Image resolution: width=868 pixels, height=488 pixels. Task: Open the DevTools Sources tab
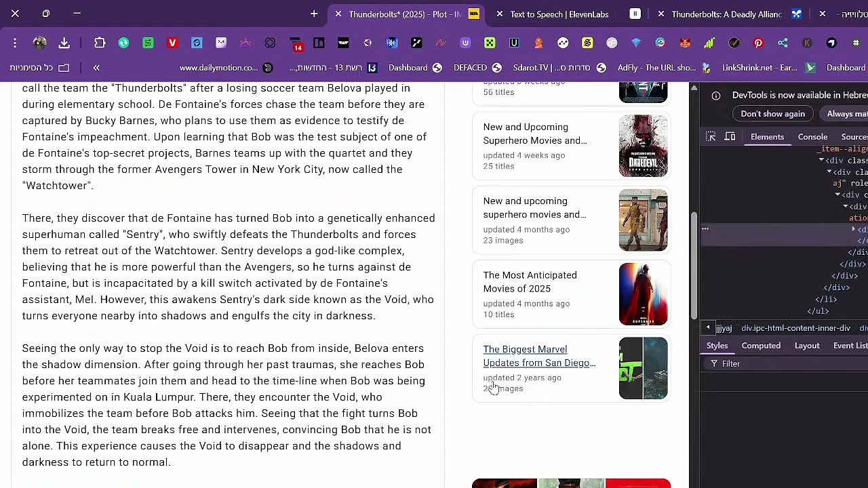pyautogui.click(x=854, y=137)
